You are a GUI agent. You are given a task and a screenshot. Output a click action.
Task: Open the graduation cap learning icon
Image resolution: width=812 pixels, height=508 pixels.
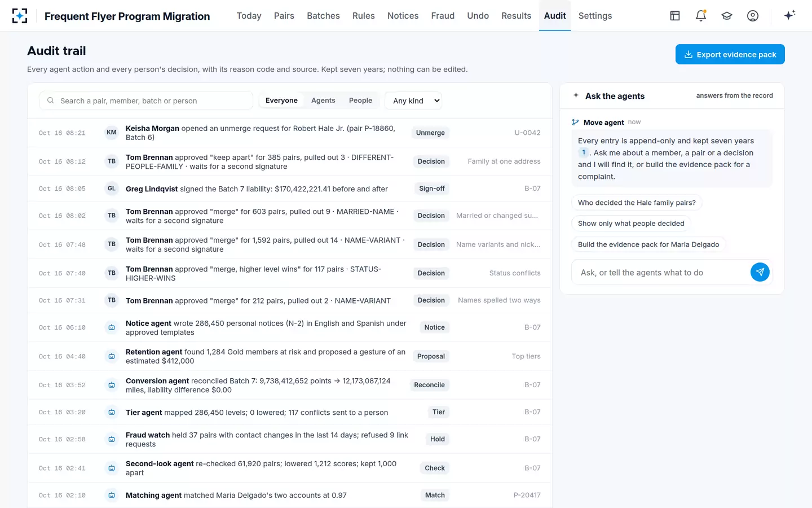coord(727,16)
